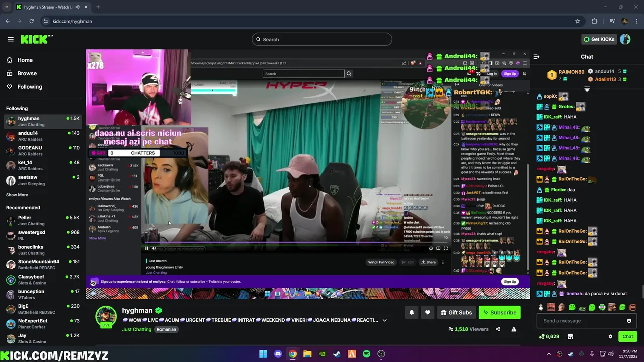Image resolution: width=644 pixels, height=362 pixels.
Task: Open Classybeef recommended channel
Action: tap(42, 280)
